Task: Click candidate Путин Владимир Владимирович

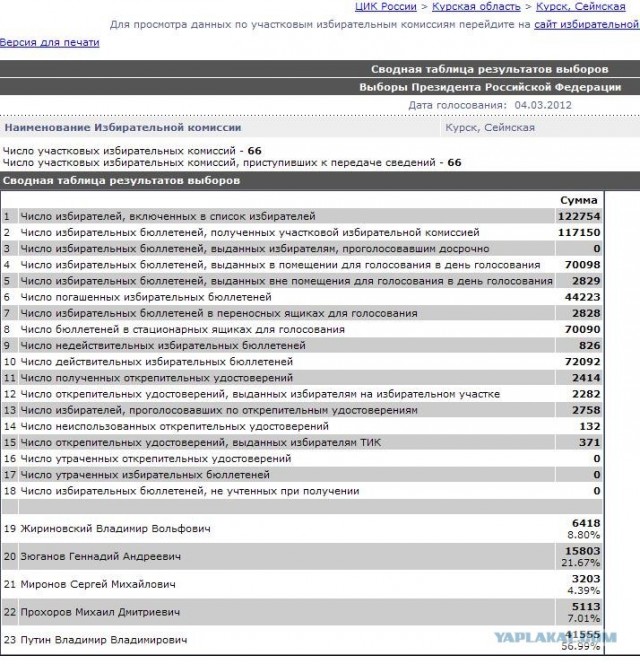Action: point(104,640)
